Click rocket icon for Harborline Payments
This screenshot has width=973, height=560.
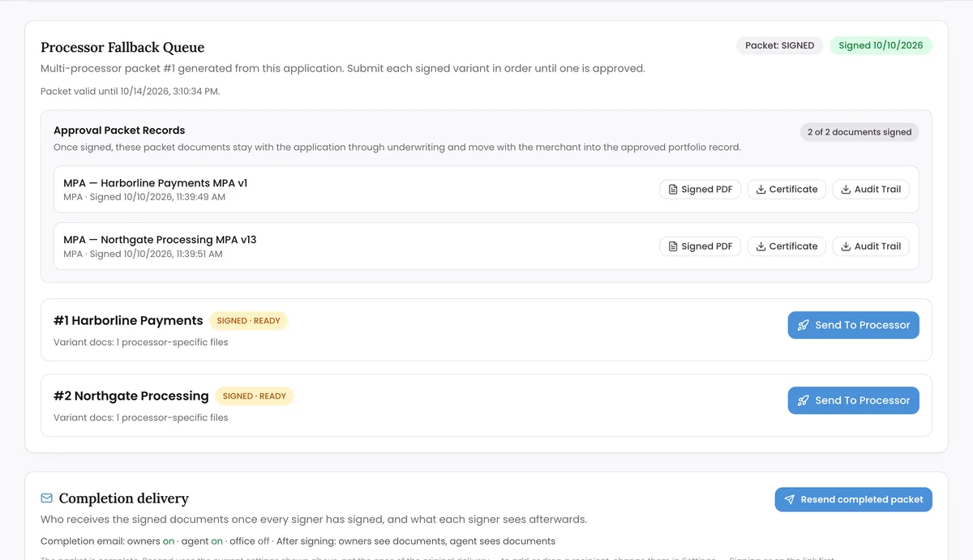click(x=804, y=325)
